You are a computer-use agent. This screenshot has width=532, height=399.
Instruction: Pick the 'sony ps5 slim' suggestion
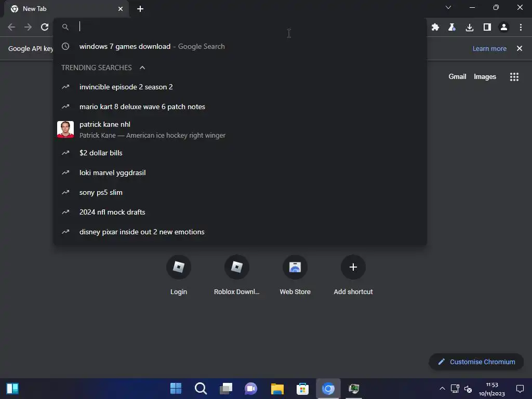click(x=240, y=192)
